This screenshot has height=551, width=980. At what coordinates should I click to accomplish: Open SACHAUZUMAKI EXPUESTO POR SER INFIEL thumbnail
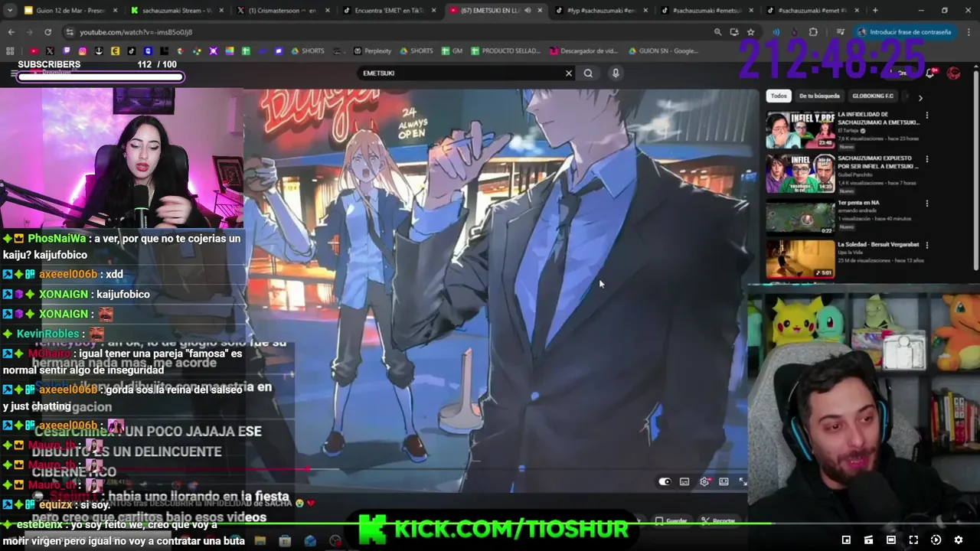click(800, 174)
